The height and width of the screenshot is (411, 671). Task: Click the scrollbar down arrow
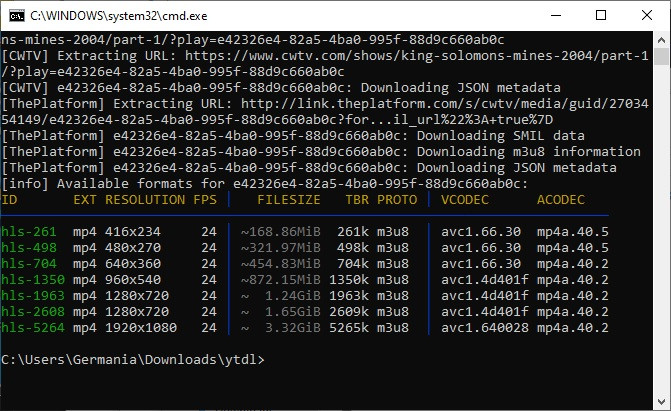point(662,402)
